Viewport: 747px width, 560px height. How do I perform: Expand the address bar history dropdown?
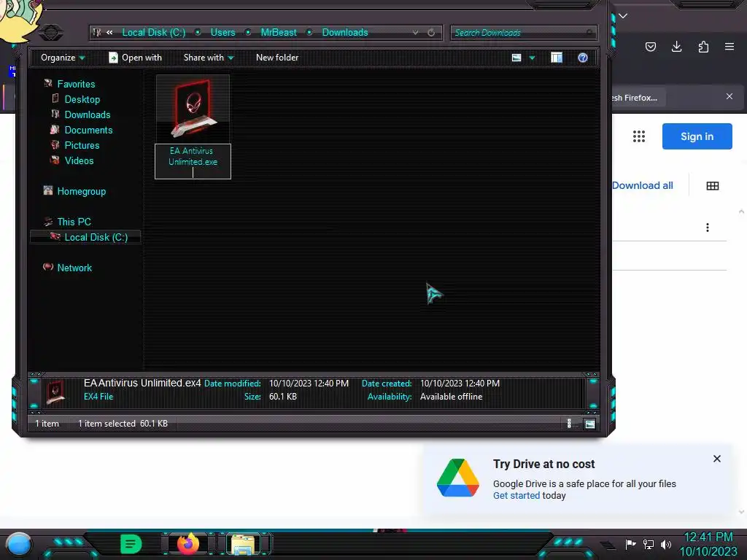[x=415, y=32]
